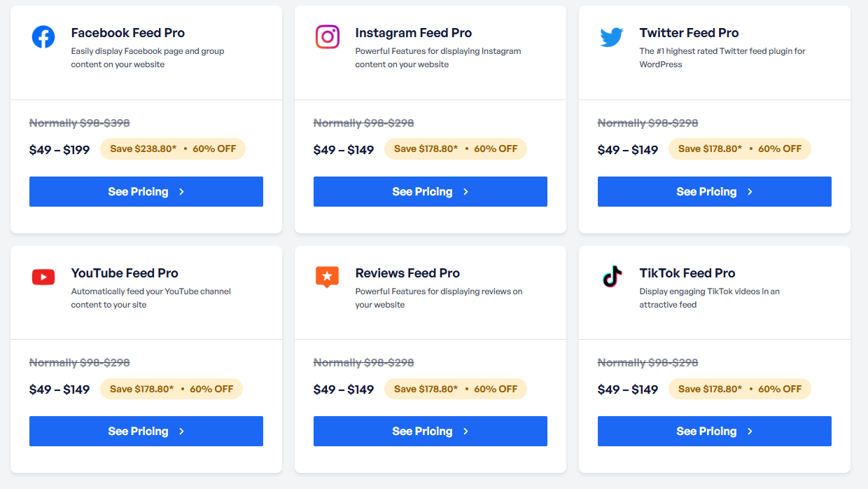Open See Pricing for YouTube Feed Pro
868x489 pixels.
tap(146, 431)
